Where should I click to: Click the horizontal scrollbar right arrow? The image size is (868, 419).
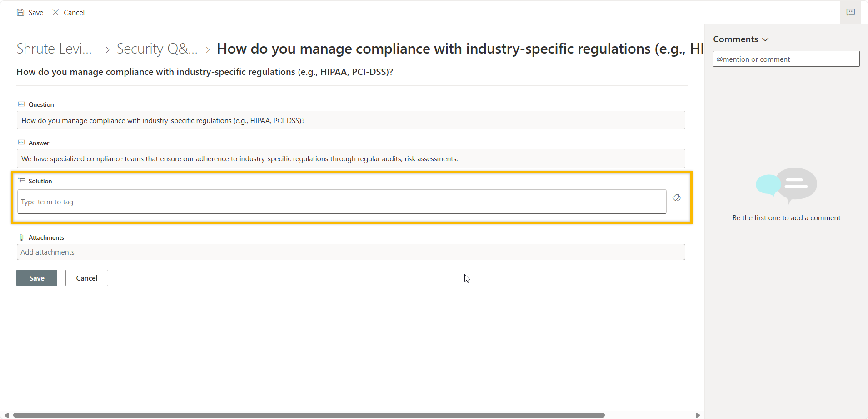pyautogui.click(x=698, y=415)
